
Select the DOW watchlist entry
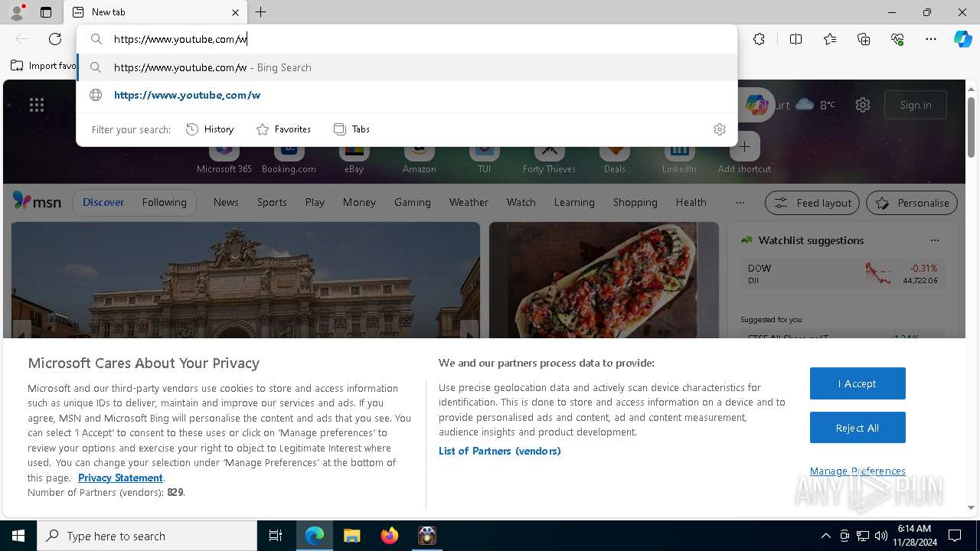(x=842, y=274)
